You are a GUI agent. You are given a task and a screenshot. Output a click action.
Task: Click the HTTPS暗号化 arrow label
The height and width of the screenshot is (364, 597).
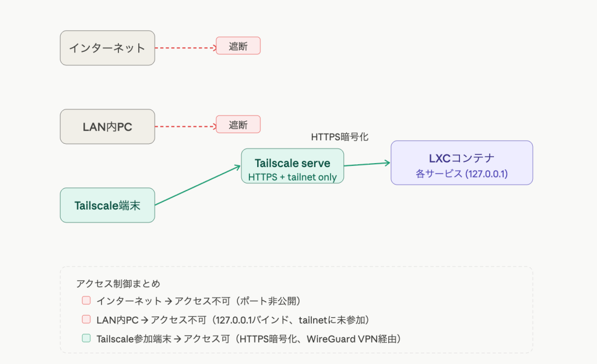point(340,137)
